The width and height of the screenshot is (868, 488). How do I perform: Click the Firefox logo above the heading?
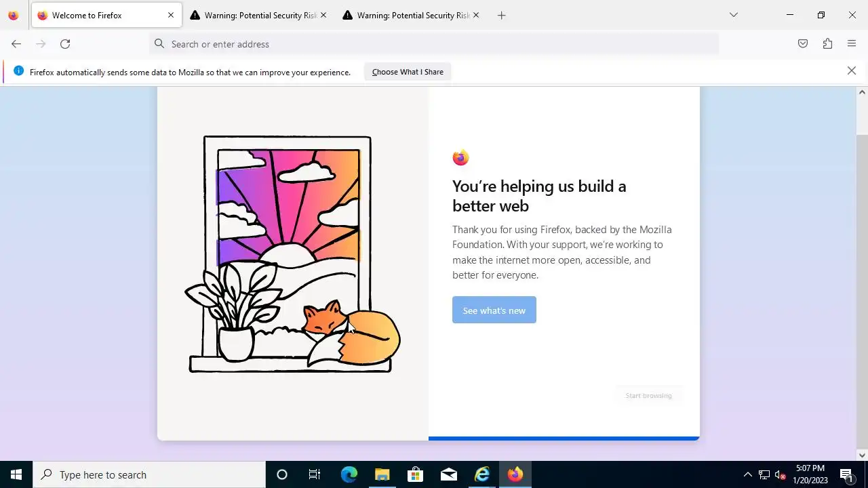[x=460, y=158]
